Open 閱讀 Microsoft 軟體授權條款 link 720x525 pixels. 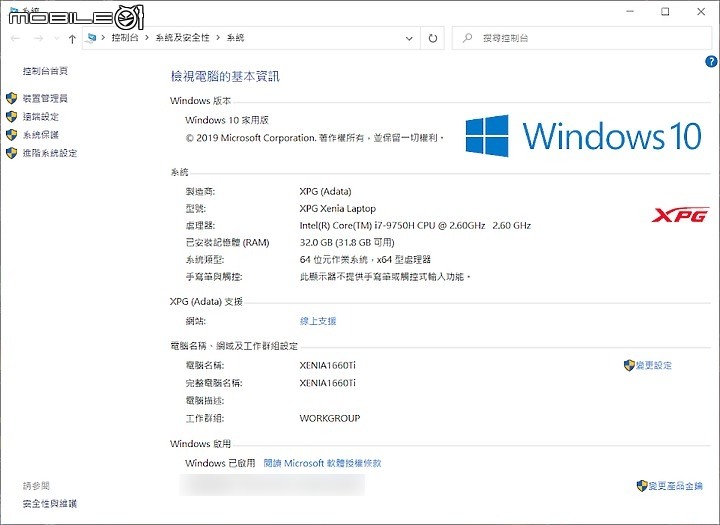pyautogui.click(x=322, y=463)
